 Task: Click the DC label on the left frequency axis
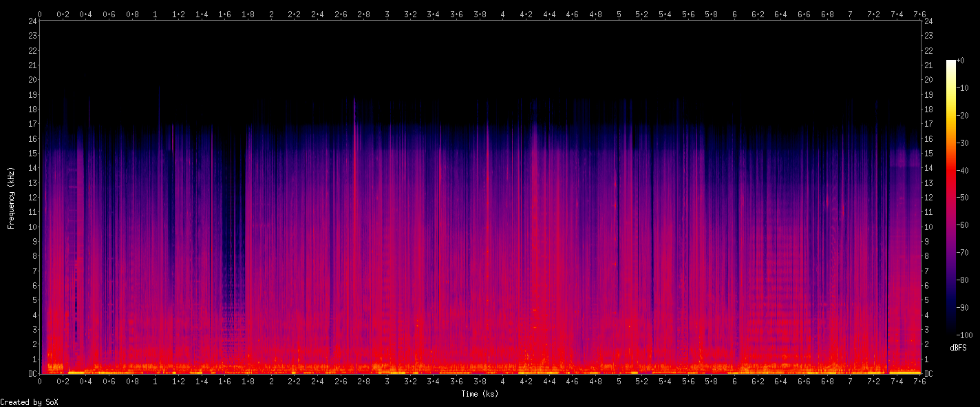tap(32, 374)
